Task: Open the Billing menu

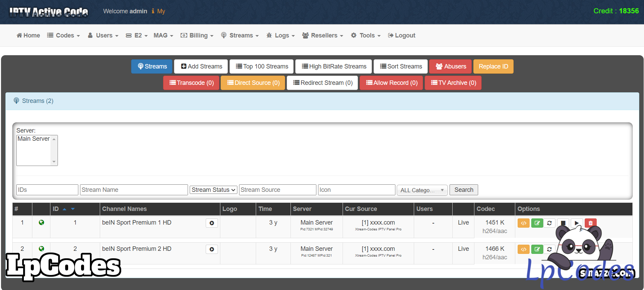Action: (x=197, y=35)
